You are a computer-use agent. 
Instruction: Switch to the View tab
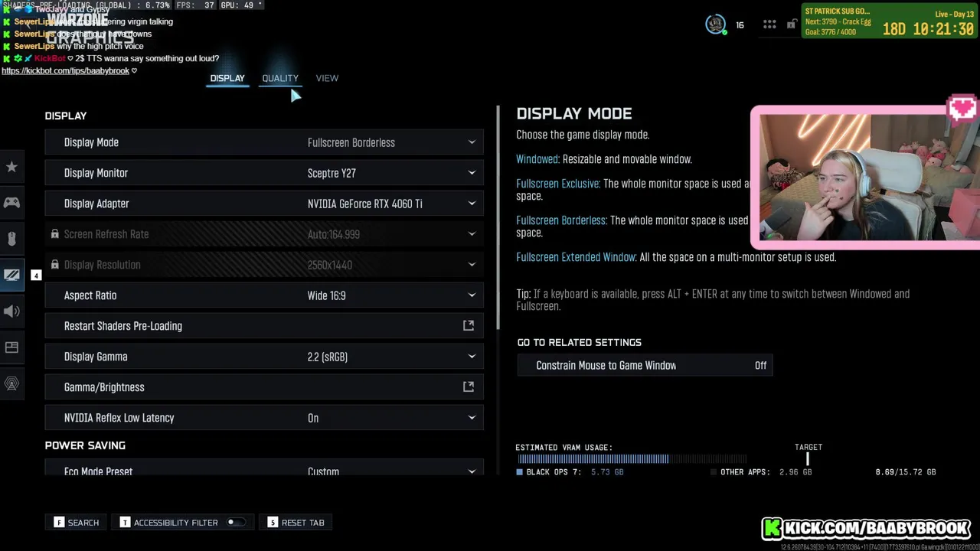coord(327,78)
